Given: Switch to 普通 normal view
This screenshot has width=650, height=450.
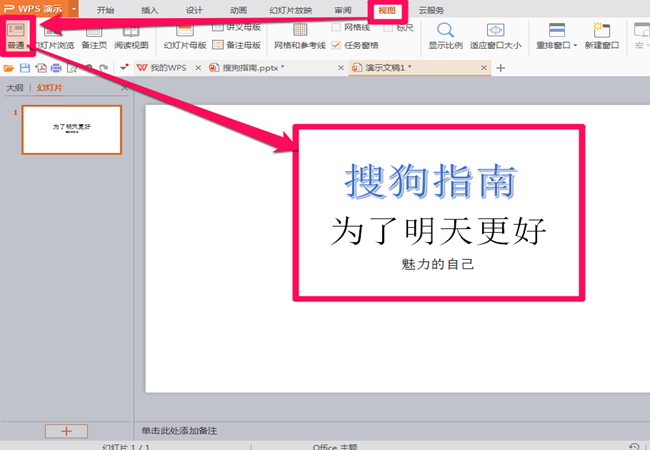Looking at the screenshot, I should [16, 36].
